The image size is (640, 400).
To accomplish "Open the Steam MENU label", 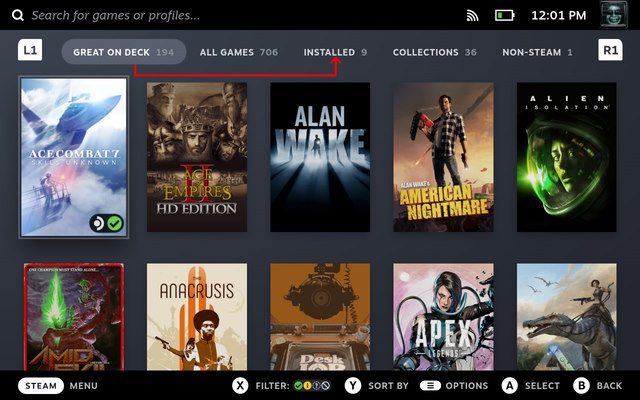I will [84, 386].
